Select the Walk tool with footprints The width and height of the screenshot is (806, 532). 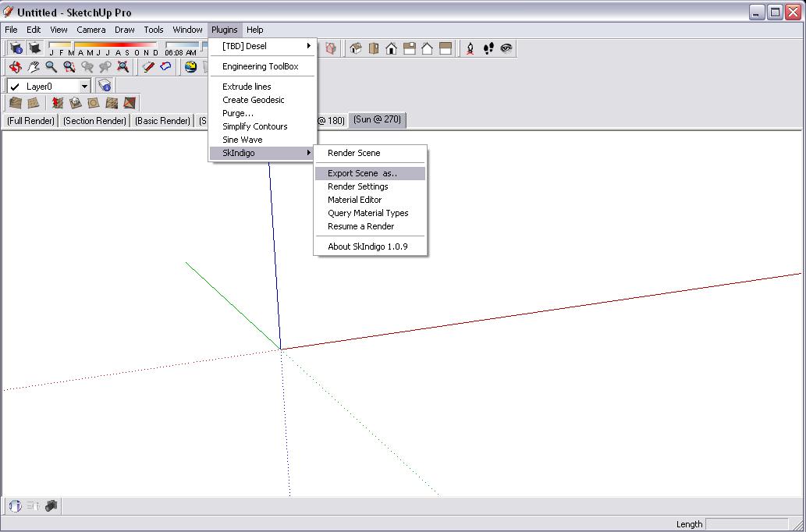click(488, 48)
